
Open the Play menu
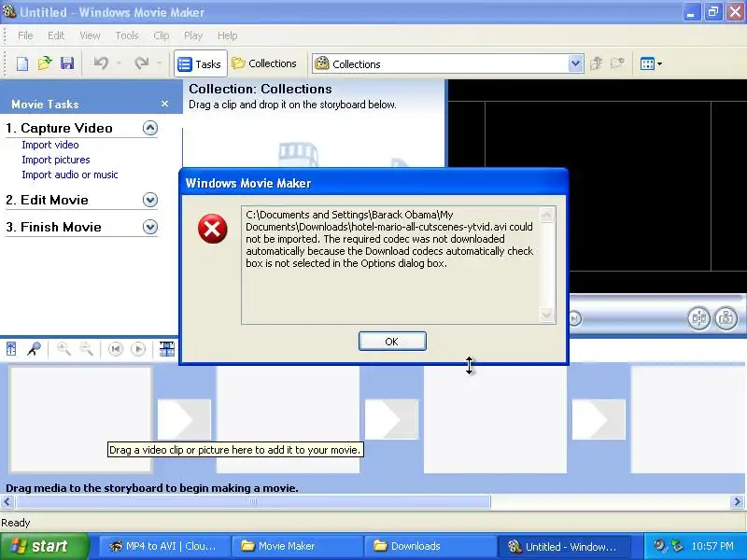click(193, 35)
